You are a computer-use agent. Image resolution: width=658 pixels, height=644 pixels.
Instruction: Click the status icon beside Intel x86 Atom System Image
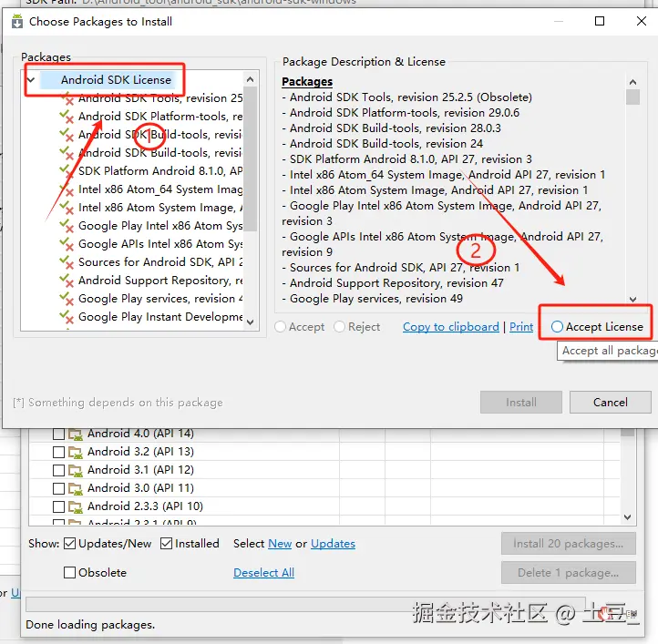click(67, 208)
